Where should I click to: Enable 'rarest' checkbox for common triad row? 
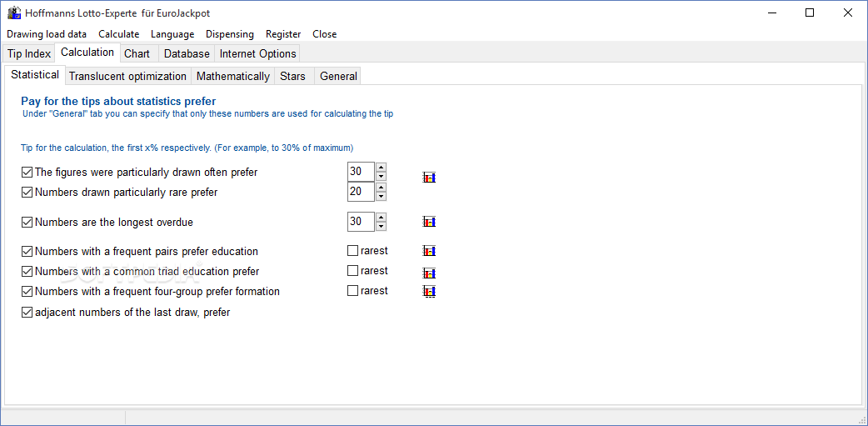[352, 271]
